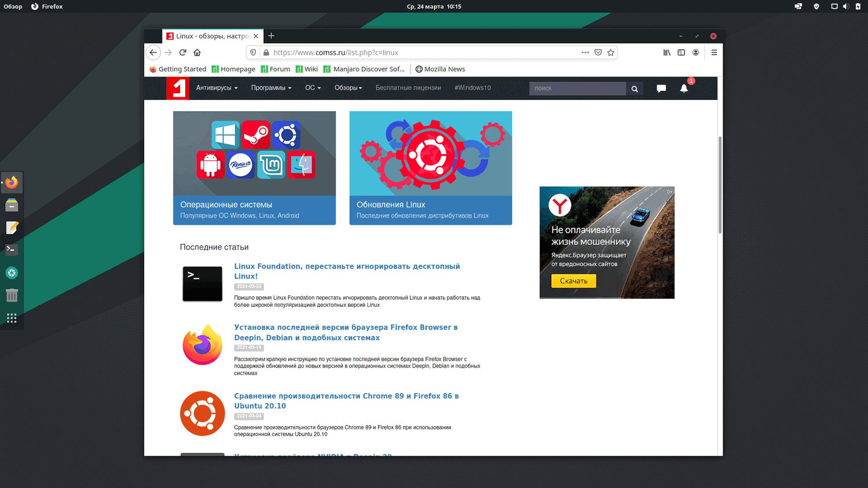Open the Firefox app menu in top bar
Viewport: 868px width, 488px height.
coord(47,6)
